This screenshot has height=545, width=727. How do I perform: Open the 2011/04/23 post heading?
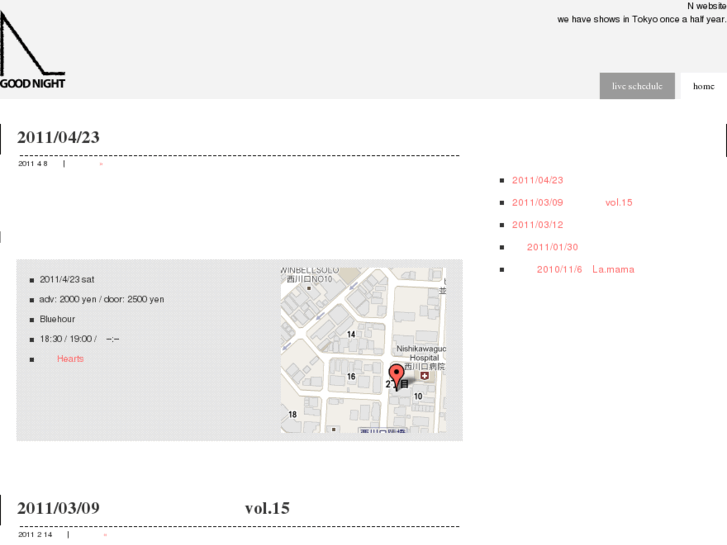(x=58, y=137)
